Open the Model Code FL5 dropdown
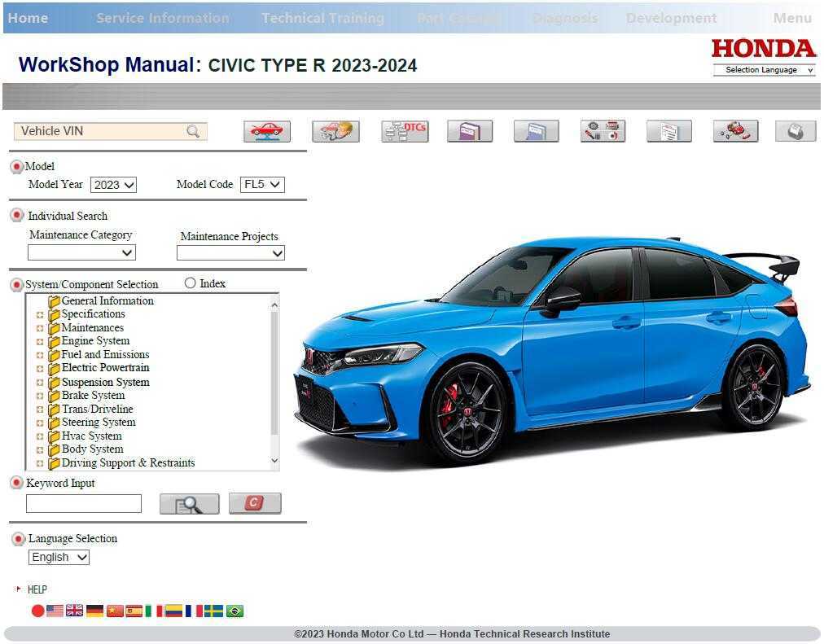Screen dimensions: 824x644 point(262,184)
